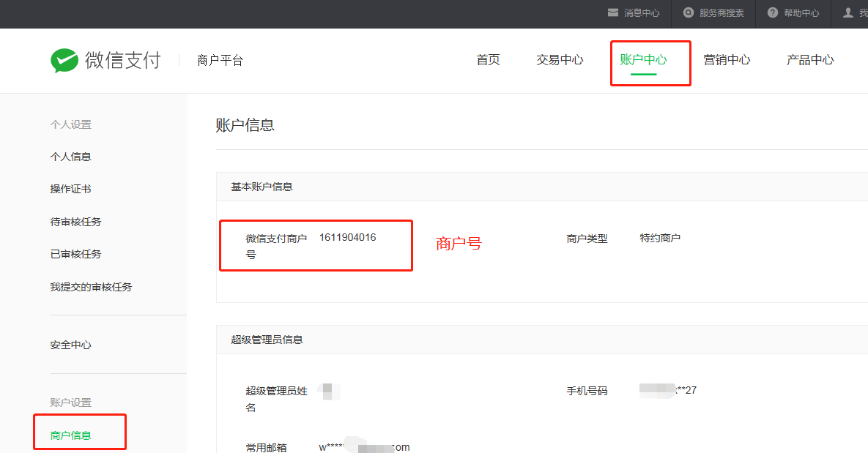Open 安全中心 in sidebar

pyautogui.click(x=70, y=345)
